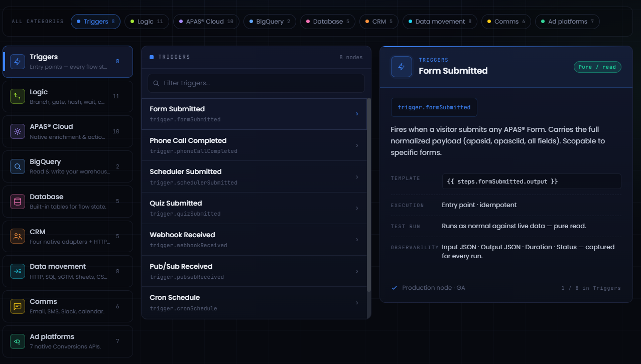Image resolution: width=641 pixels, height=364 pixels.
Task: Click the CRM people sidebar icon
Action: [x=18, y=236]
